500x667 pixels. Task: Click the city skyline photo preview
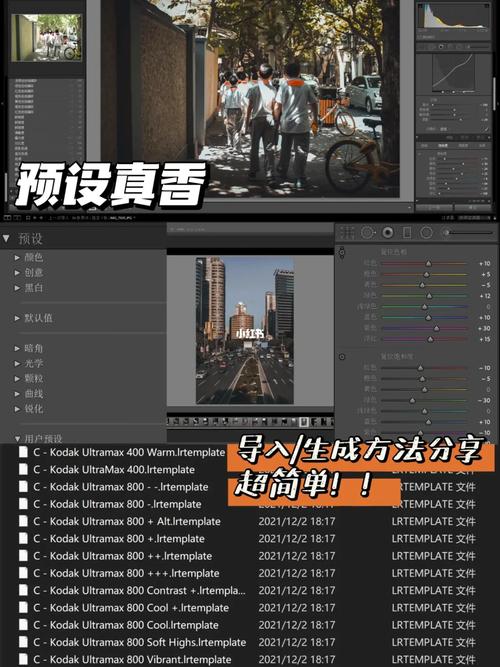click(245, 330)
